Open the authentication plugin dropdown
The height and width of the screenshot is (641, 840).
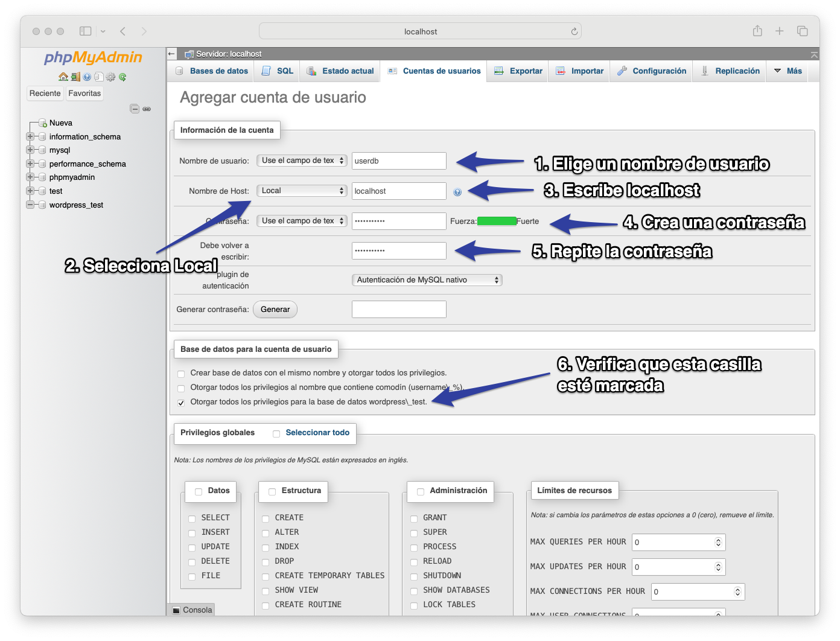tap(427, 280)
